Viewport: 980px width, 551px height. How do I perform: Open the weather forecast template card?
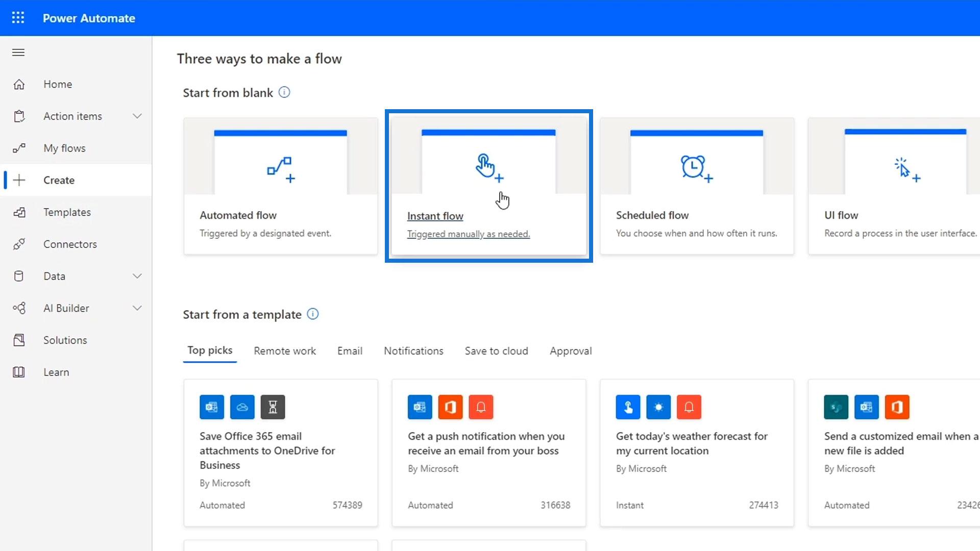point(697,452)
